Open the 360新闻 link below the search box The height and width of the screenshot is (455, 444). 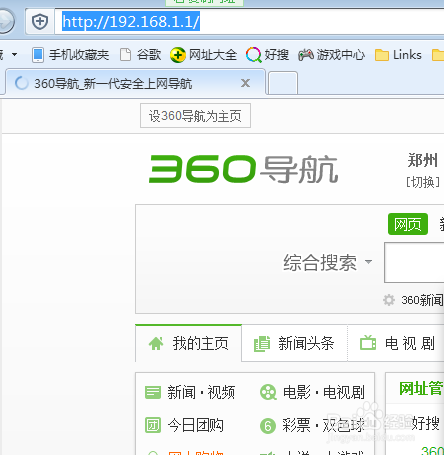(422, 300)
